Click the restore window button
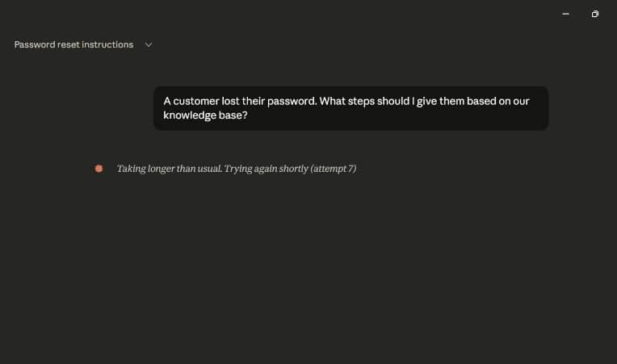Image resolution: width=617 pixels, height=364 pixels. click(x=595, y=14)
